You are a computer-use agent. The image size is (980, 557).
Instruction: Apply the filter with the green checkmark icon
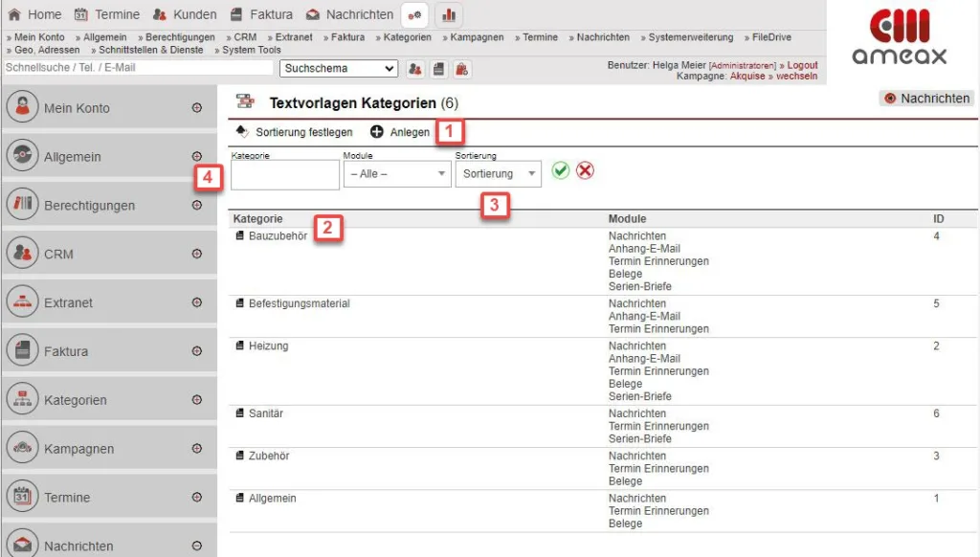pyautogui.click(x=561, y=172)
